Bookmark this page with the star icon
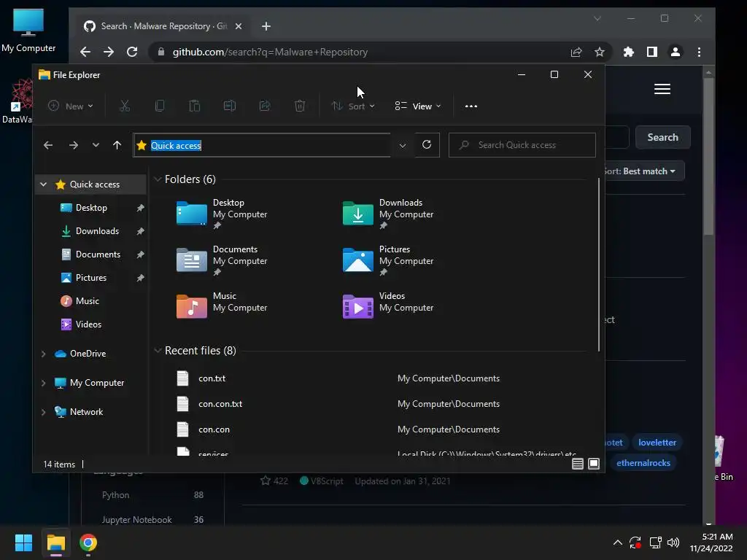This screenshot has width=747, height=560. pyautogui.click(x=600, y=52)
